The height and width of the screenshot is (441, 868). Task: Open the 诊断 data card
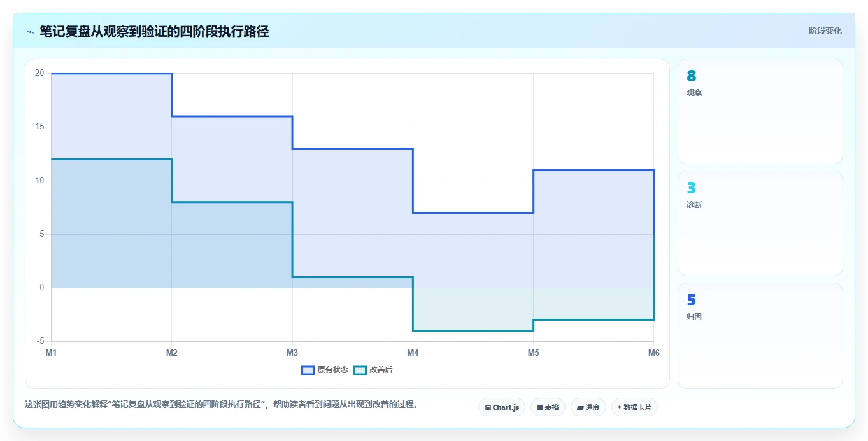tap(760, 223)
